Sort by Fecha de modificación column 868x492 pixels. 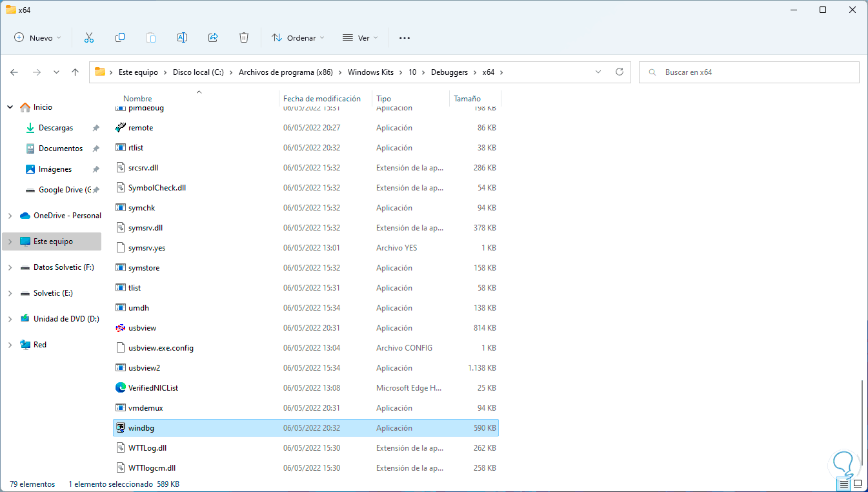pos(322,99)
